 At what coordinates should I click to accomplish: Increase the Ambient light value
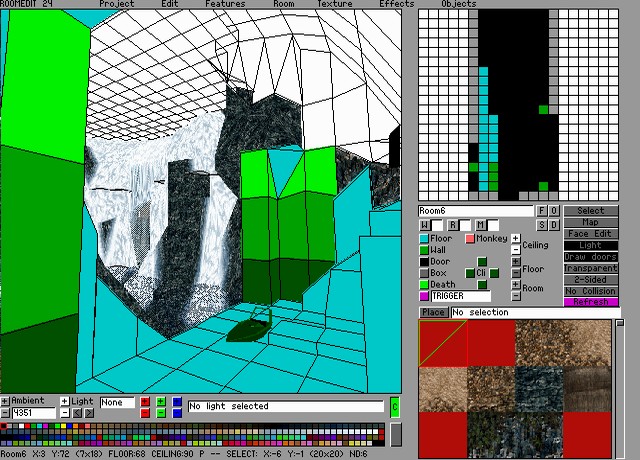(5, 401)
